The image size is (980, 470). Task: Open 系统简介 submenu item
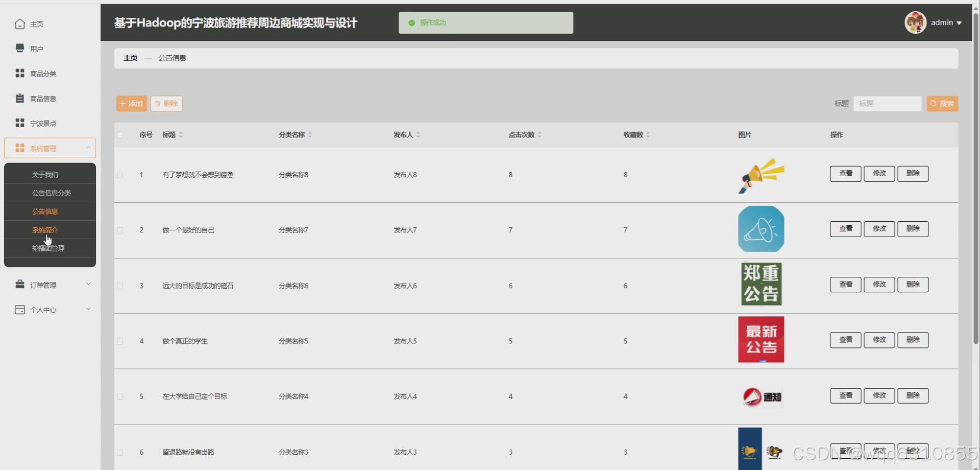click(x=50, y=230)
